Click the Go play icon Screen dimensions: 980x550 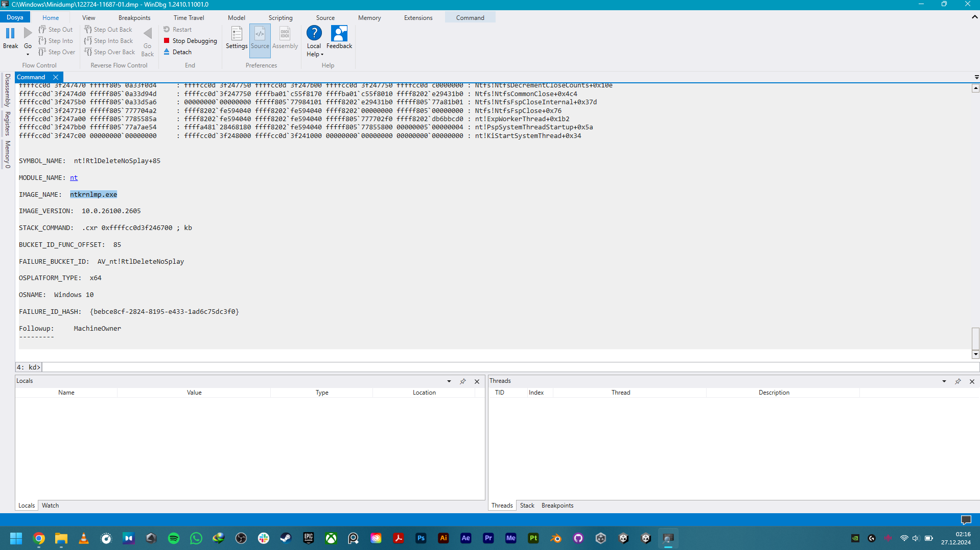pos(28,34)
